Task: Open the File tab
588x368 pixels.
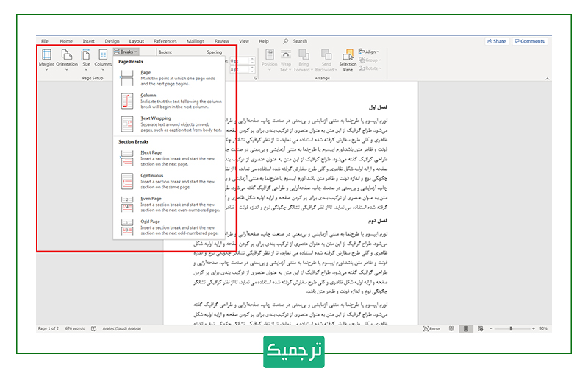Action: click(x=45, y=41)
